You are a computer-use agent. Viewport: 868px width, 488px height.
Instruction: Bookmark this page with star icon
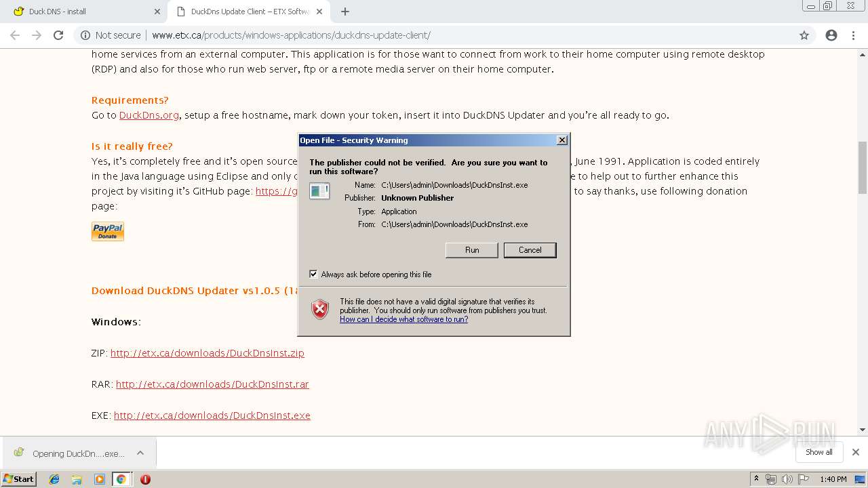tap(804, 35)
